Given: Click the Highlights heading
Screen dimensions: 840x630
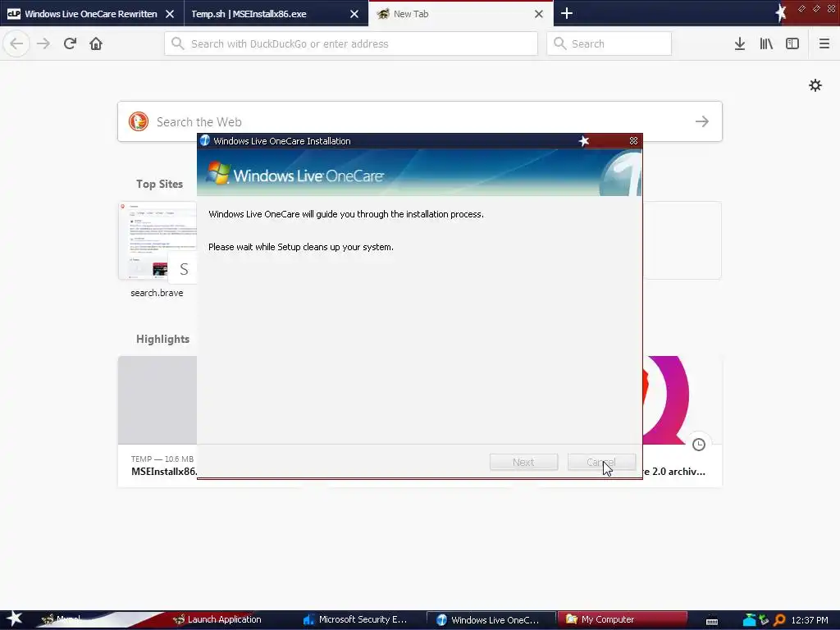Looking at the screenshot, I should click(163, 339).
